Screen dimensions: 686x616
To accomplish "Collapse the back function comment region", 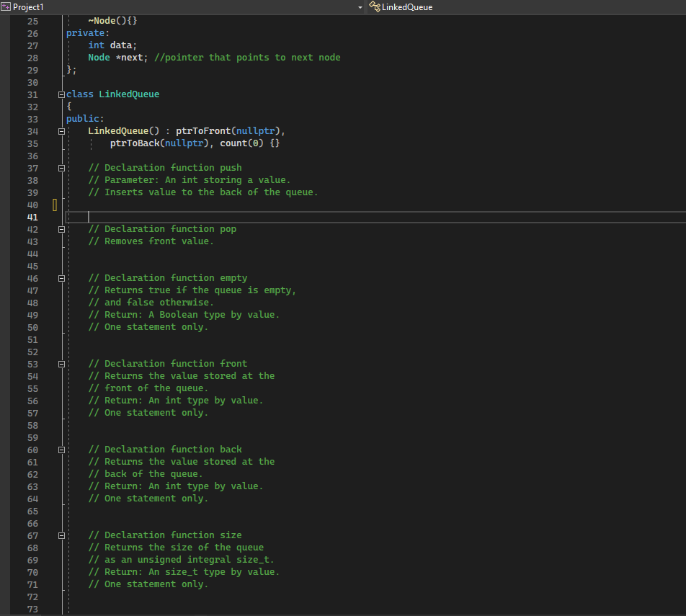I will click(x=61, y=450).
